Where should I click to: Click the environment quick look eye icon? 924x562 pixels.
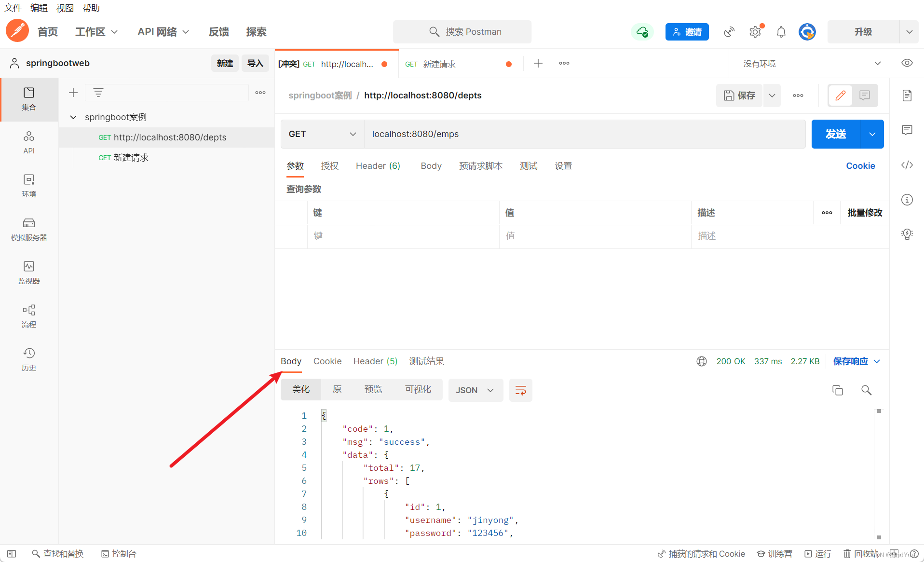pyautogui.click(x=907, y=63)
